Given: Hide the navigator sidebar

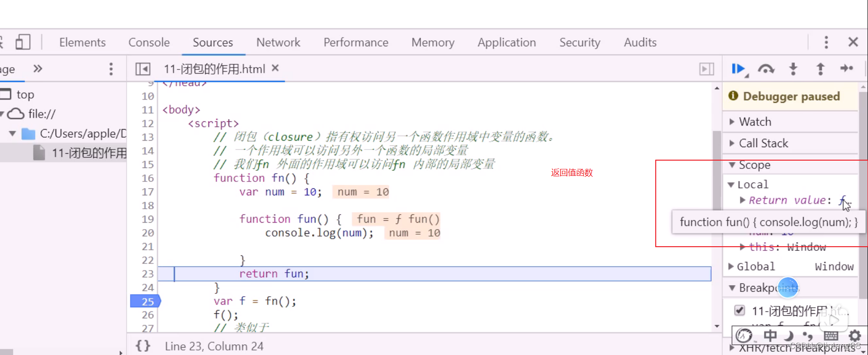Looking at the screenshot, I should pos(143,69).
